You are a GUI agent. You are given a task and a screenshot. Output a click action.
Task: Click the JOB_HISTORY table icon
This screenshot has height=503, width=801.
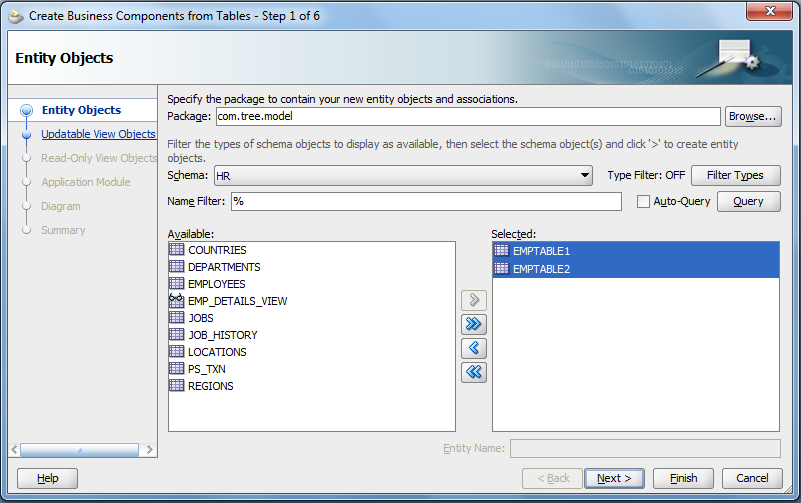tap(176, 334)
